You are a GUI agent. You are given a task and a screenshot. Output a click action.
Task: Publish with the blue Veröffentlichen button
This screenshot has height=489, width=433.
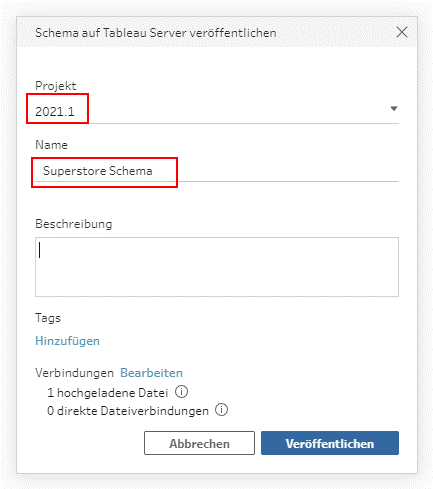(330, 443)
